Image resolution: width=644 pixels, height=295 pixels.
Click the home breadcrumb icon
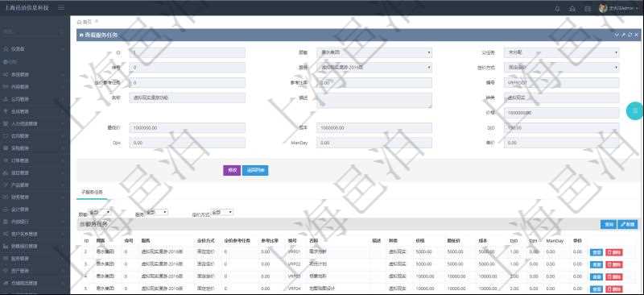[x=80, y=22]
